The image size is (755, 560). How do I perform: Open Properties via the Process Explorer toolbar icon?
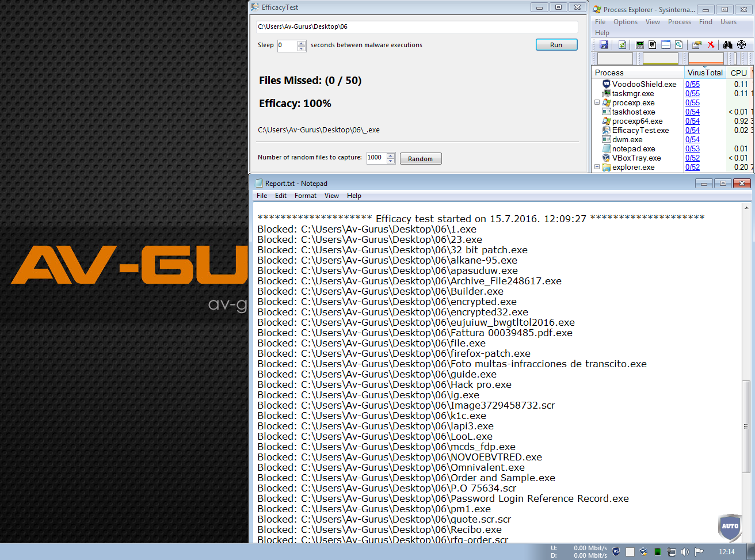(x=697, y=45)
